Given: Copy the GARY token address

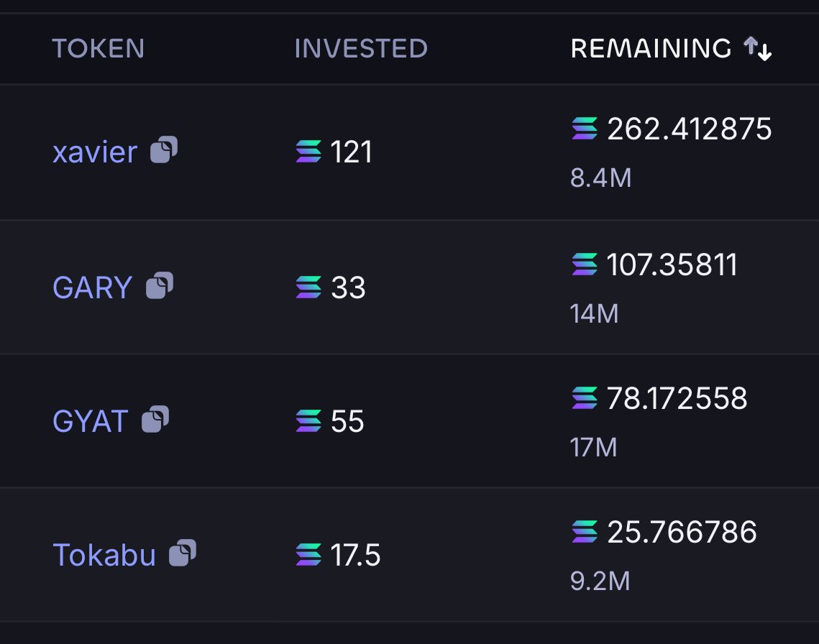Looking at the screenshot, I should (160, 285).
